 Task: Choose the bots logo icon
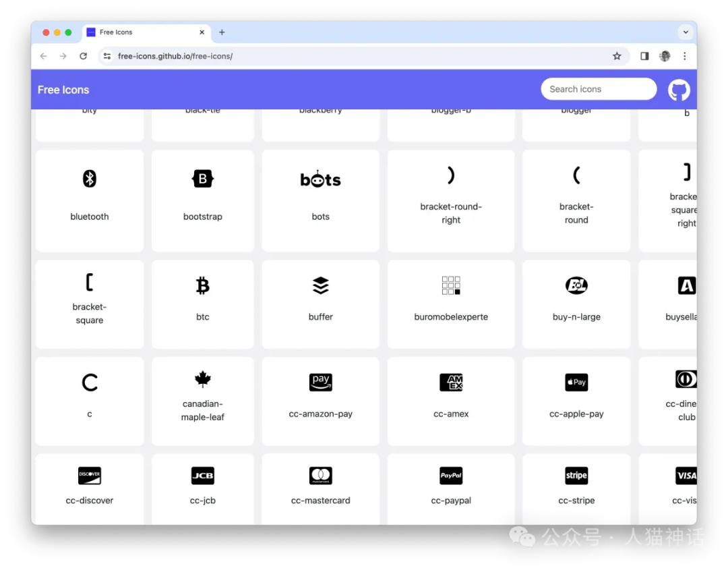coord(320,179)
